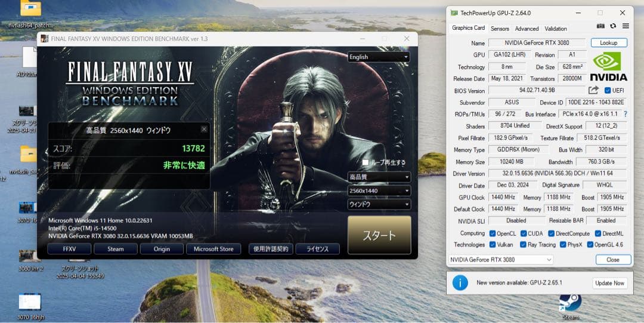
Task: Open the ウィンドウ display mode dropdown
Action: (x=379, y=204)
